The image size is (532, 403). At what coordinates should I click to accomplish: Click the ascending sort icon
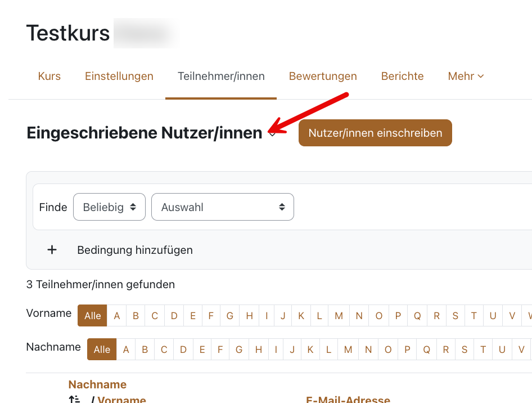74,399
